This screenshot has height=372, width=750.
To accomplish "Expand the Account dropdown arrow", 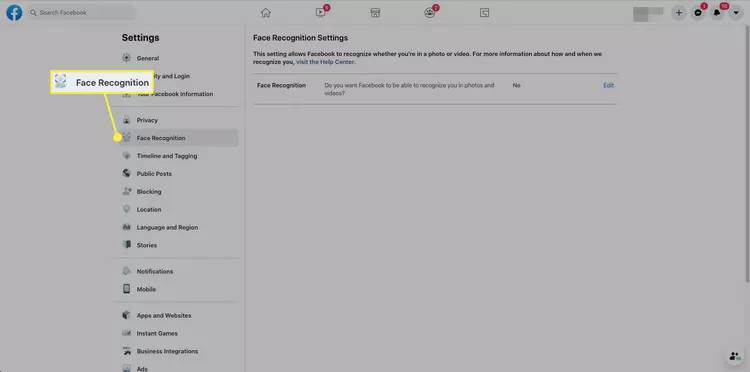I will pyautogui.click(x=736, y=13).
